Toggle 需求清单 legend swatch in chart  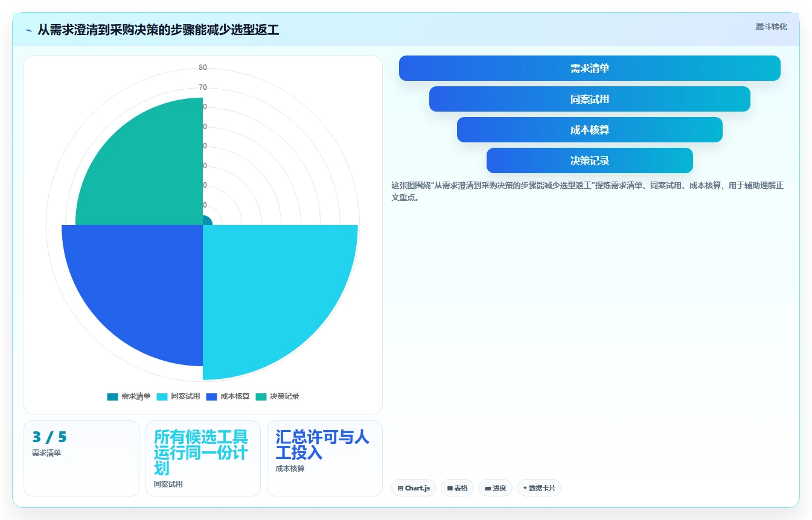click(x=113, y=396)
